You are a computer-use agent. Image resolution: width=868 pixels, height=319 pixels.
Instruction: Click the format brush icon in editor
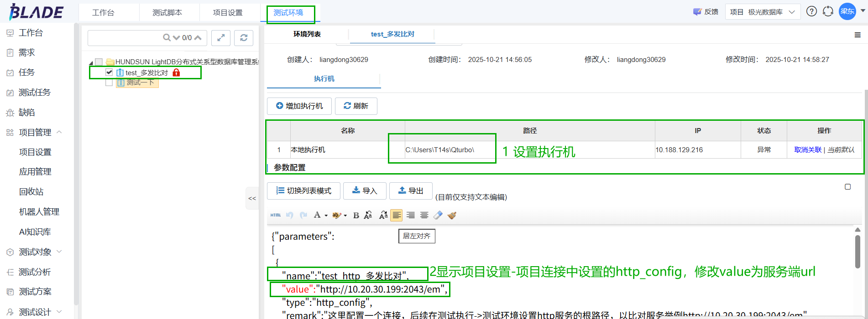(x=452, y=215)
